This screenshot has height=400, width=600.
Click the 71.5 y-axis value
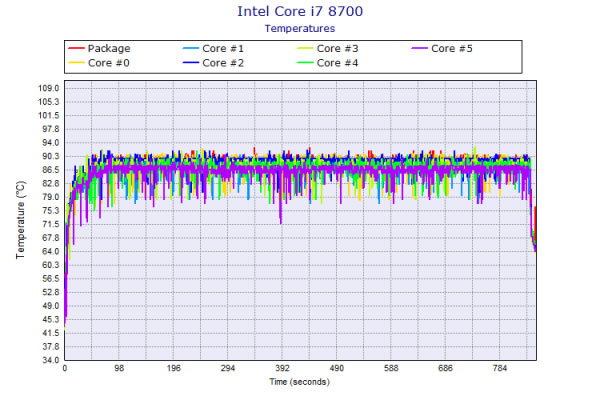coord(51,224)
